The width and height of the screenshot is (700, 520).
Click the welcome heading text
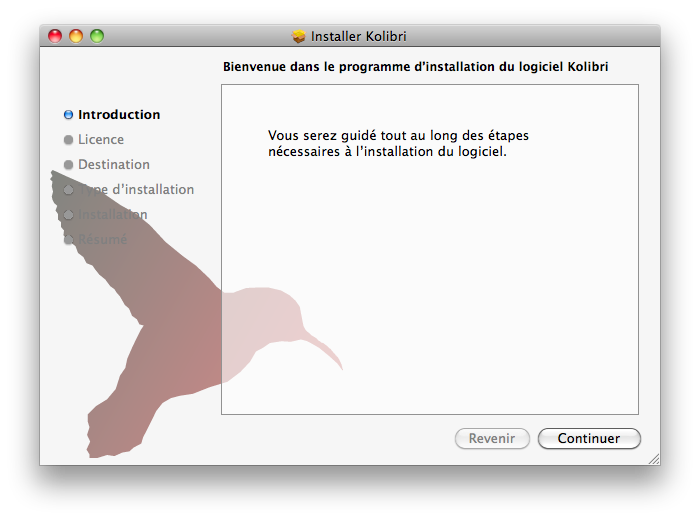(x=416, y=67)
